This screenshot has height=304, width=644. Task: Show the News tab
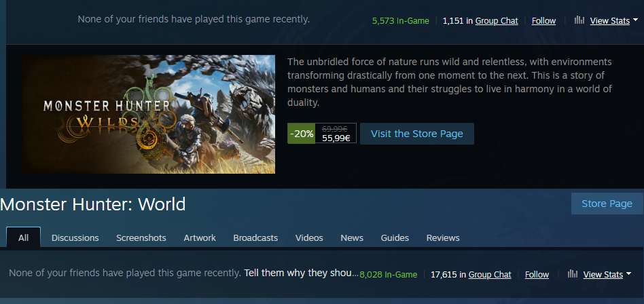[x=352, y=238]
